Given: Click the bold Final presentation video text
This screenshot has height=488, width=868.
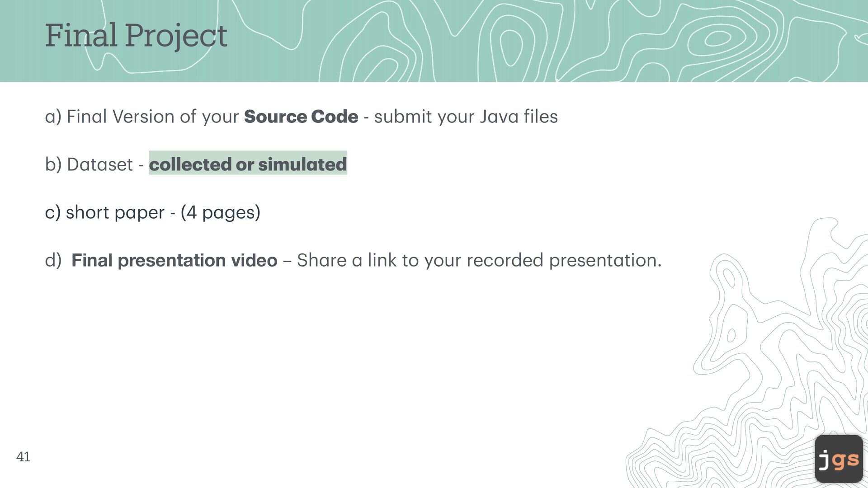Looking at the screenshot, I should tap(174, 260).
